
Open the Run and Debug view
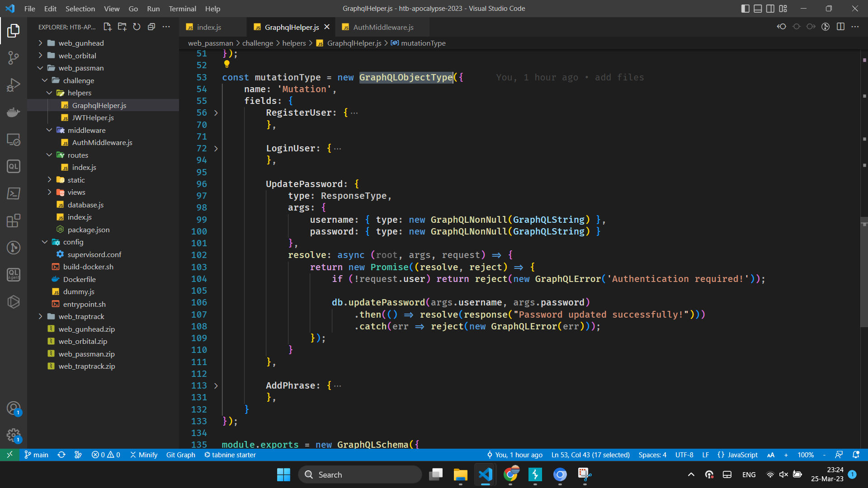pyautogui.click(x=14, y=85)
